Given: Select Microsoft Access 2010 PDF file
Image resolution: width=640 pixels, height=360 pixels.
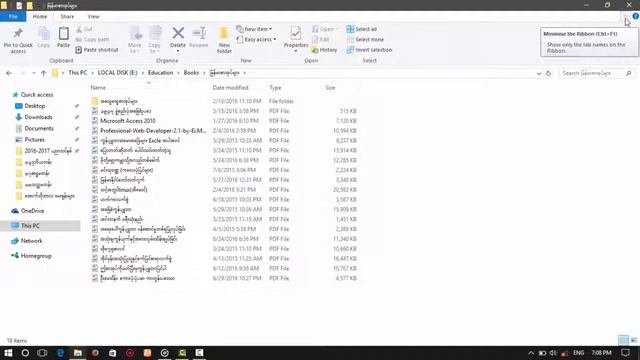Looking at the screenshot, I should click(128, 121).
